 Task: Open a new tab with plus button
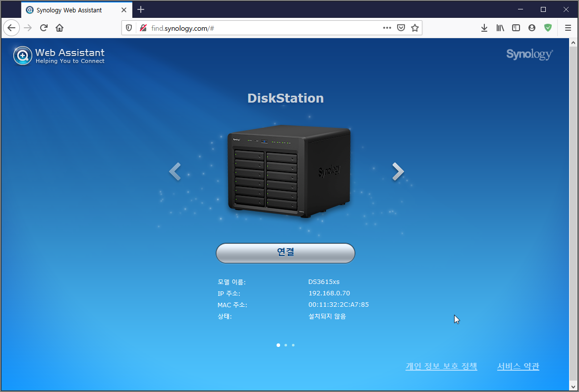pyautogui.click(x=141, y=10)
